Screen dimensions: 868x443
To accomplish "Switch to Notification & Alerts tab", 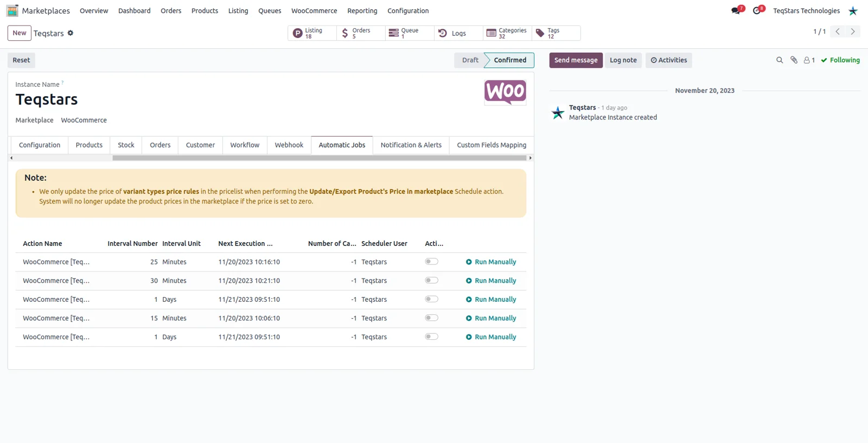I will coord(411,145).
